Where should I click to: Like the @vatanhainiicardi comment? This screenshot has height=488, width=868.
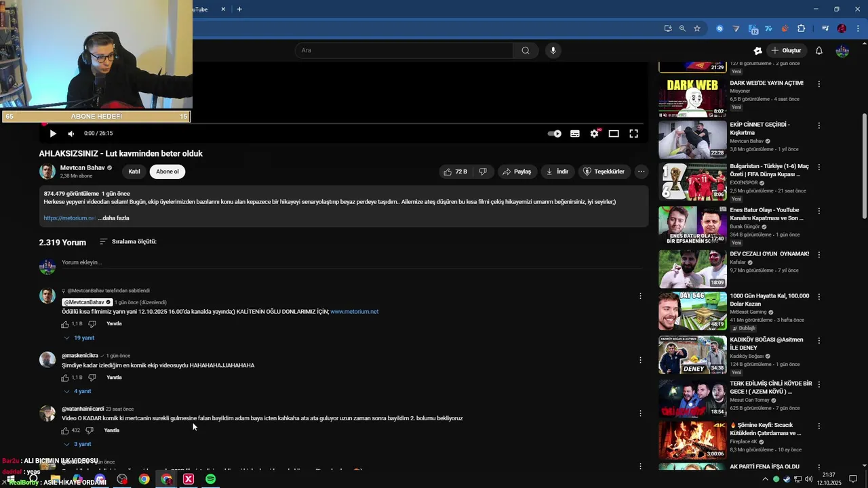coord(66,430)
